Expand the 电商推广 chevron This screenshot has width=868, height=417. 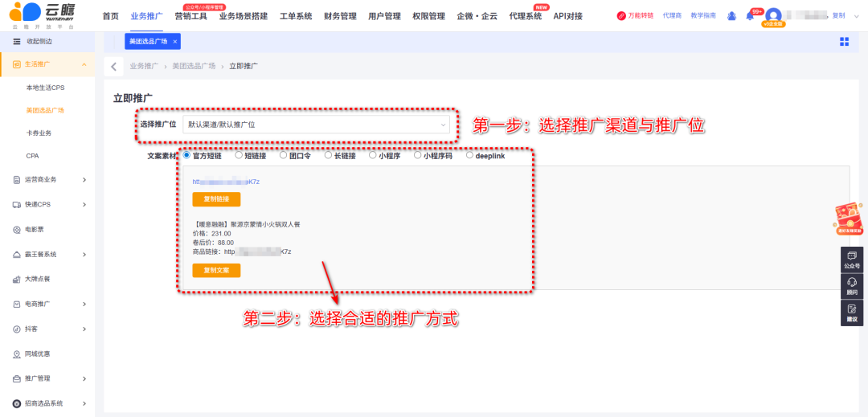pos(84,305)
